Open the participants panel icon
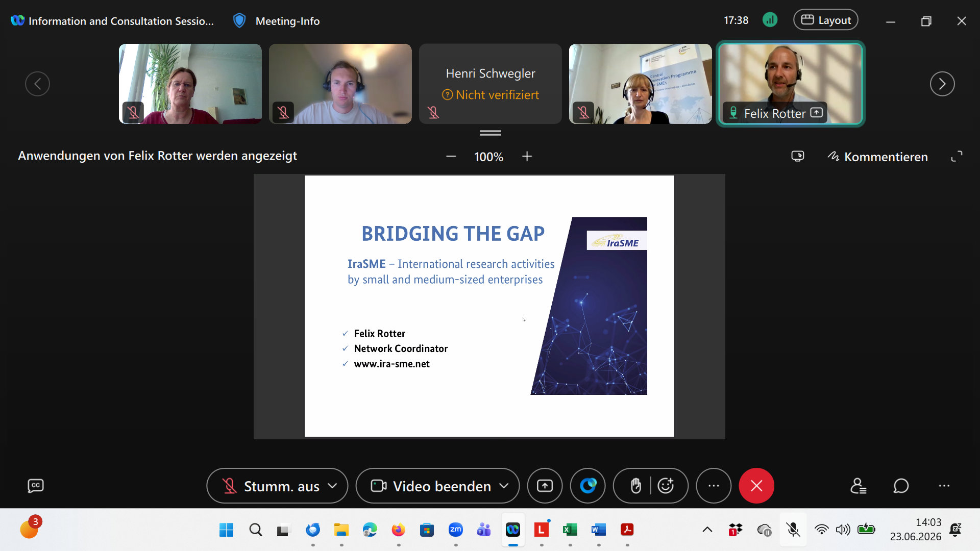Screen dimensions: 980x551 pyautogui.click(x=858, y=486)
